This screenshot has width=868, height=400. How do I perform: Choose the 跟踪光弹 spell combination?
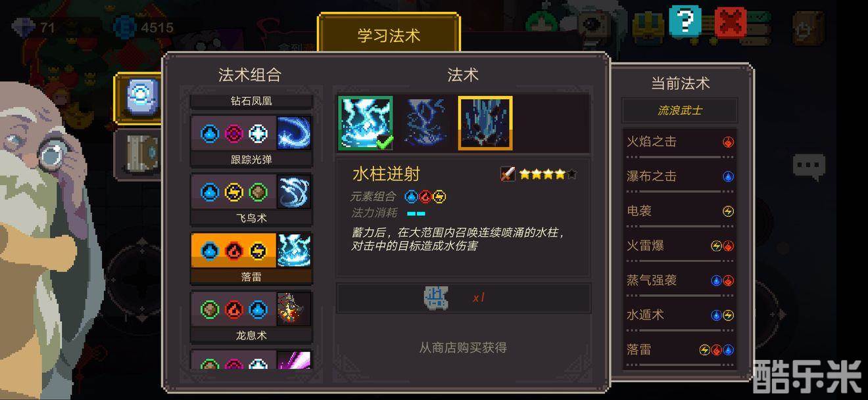click(x=251, y=141)
